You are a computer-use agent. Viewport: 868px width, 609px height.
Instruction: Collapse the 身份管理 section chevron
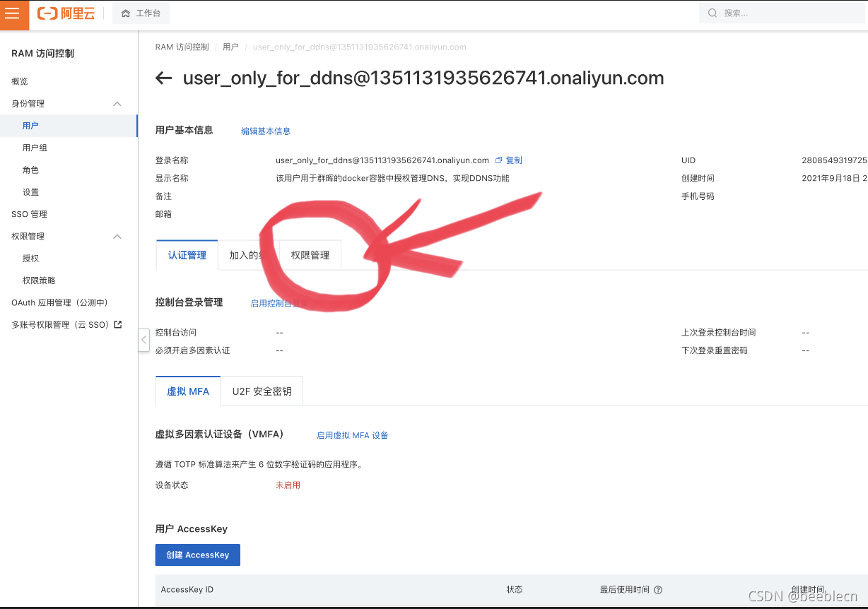pos(117,104)
